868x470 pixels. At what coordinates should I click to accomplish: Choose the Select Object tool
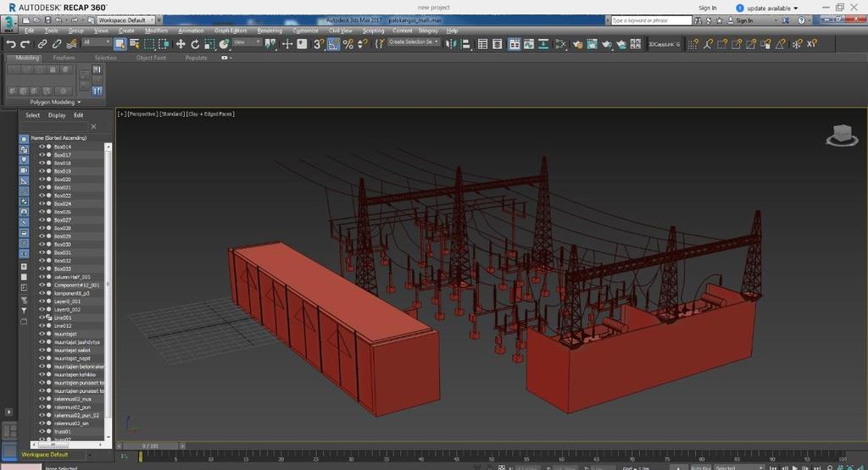click(x=120, y=44)
